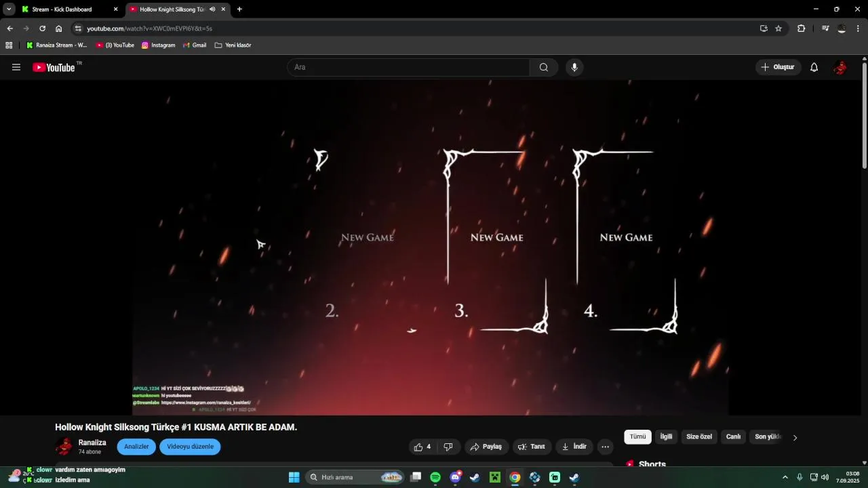Open the Yeni klasör bookmark folder
Image resolution: width=868 pixels, height=488 pixels.
pos(233,45)
